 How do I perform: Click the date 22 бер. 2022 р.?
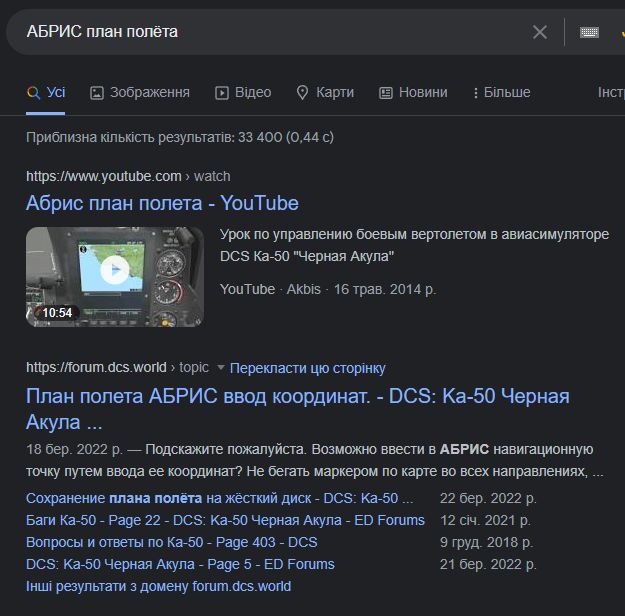(x=488, y=498)
